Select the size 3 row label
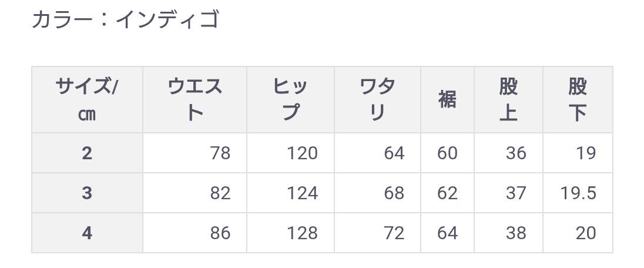644x268 pixels. coord(87,193)
